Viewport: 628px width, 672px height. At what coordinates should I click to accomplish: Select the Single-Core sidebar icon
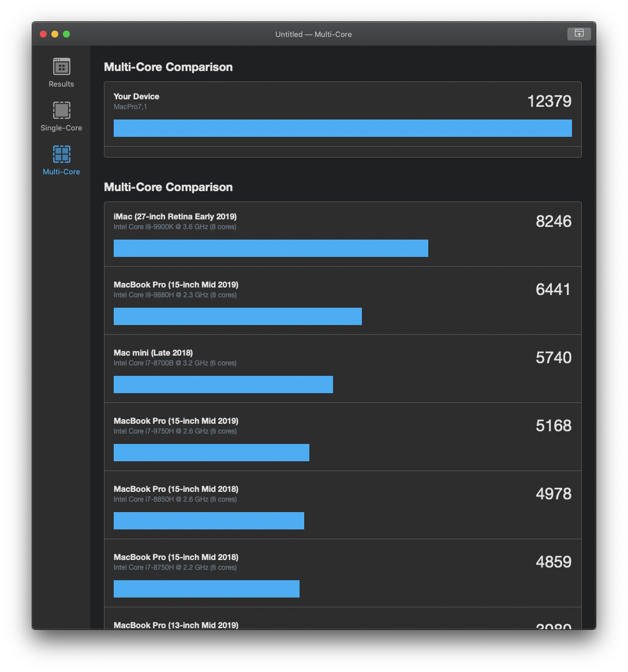61,110
